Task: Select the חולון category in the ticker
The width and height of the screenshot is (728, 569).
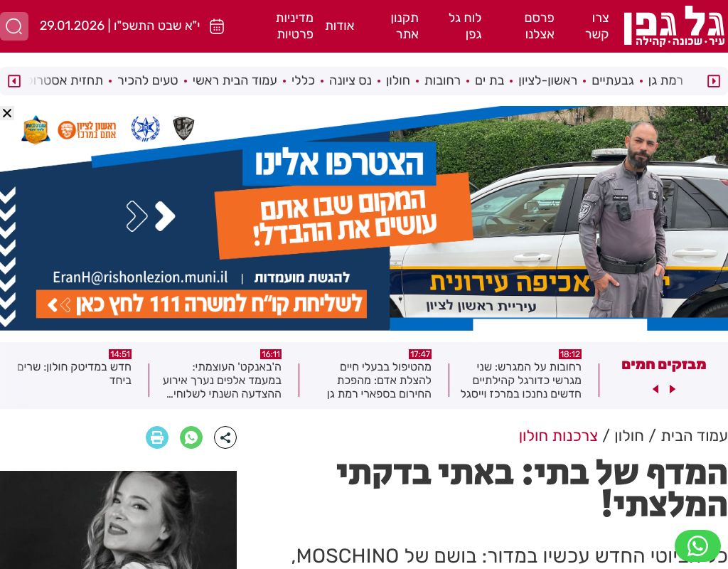Action: pos(398,81)
